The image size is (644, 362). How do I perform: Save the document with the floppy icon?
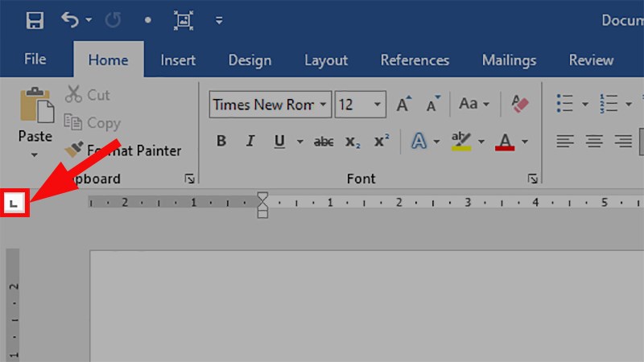click(35, 20)
